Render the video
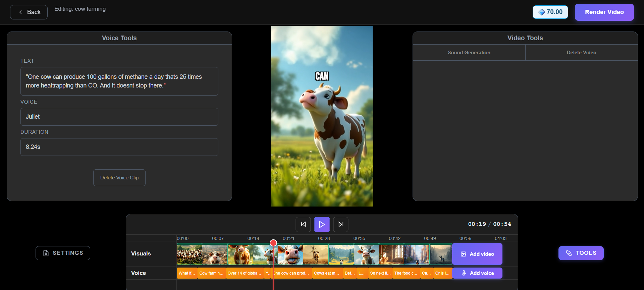 [x=604, y=12]
